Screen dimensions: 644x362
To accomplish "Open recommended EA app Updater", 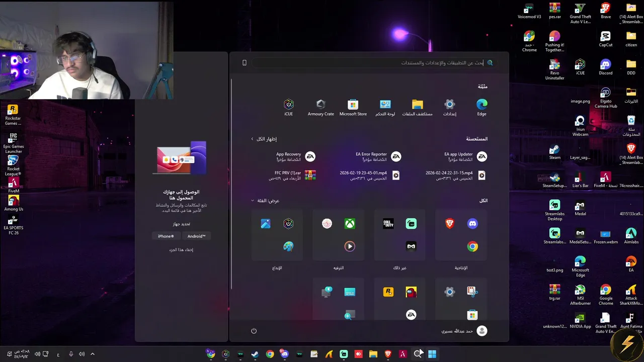I will 465,157.
